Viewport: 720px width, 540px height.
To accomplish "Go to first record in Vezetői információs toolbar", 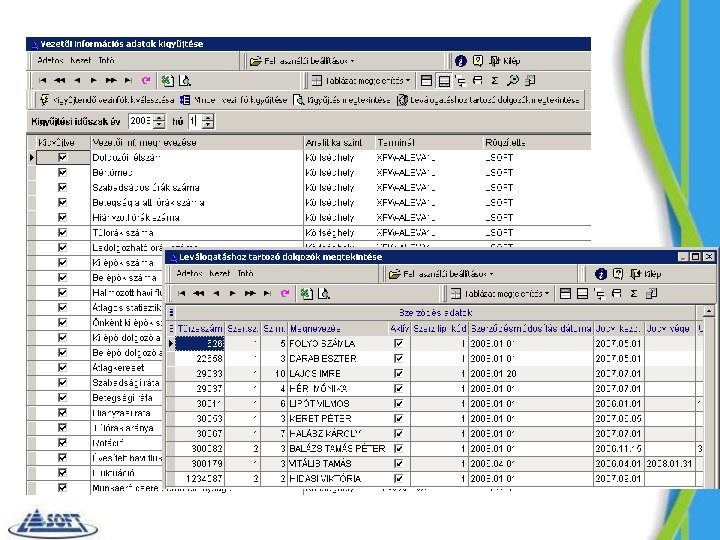I will [43, 81].
